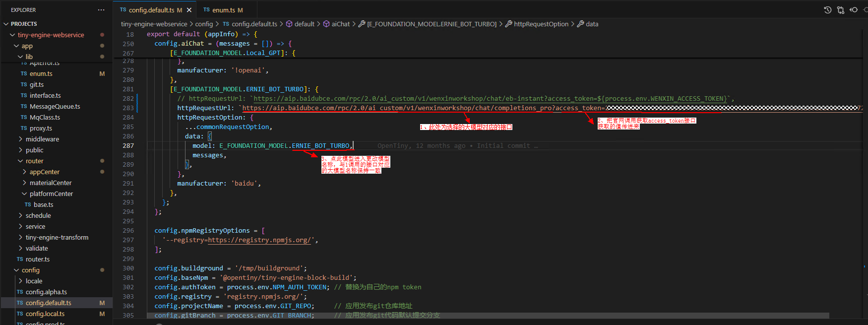868x325 pixels.
Task: Open MessageQueue.ts in the explorer
Action: tap(55, 106)
